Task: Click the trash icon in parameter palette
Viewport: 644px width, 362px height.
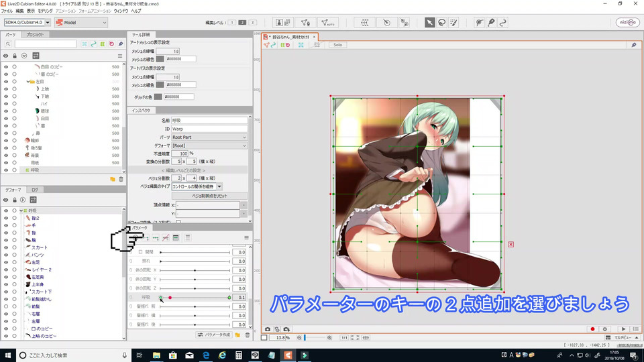Action: (248, 335)
